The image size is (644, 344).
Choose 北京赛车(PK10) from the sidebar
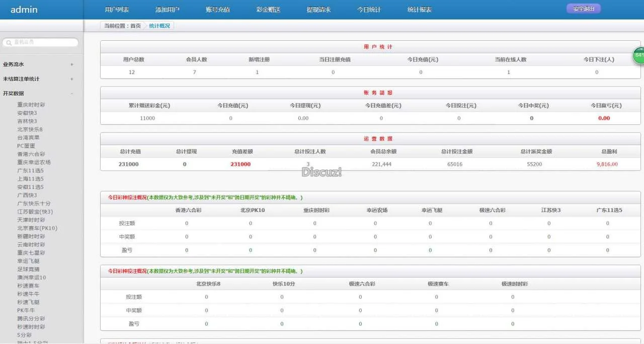coord(37,228)
